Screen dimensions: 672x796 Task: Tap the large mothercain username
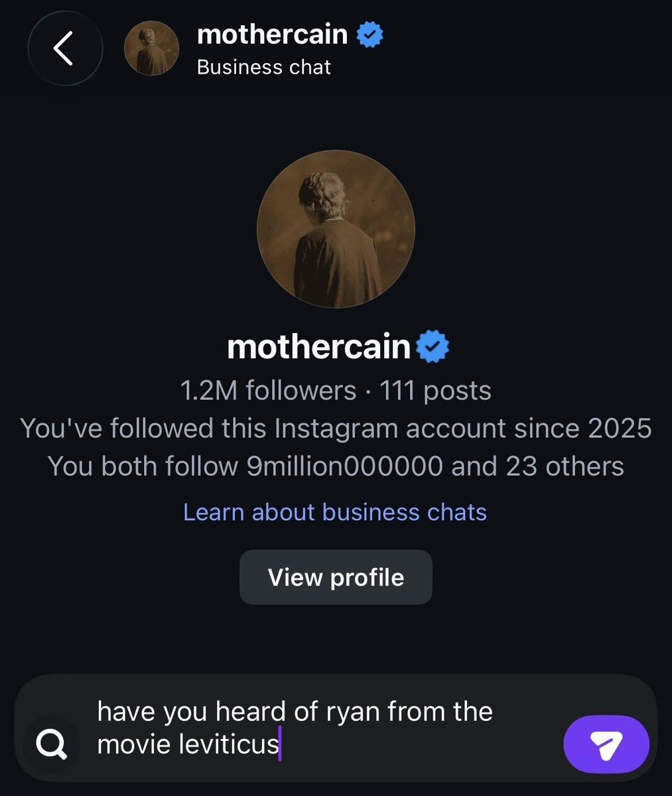point(319,347)
